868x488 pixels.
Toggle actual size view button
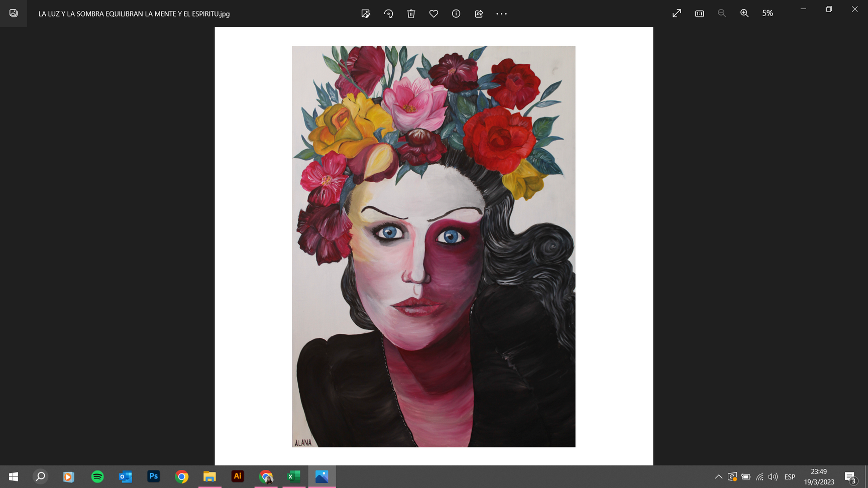tap(699, 14)
